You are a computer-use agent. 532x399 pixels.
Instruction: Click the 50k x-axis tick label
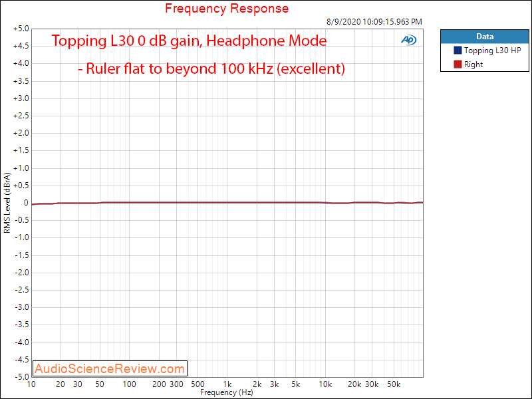pyautogui.click(x=394, y=384)
